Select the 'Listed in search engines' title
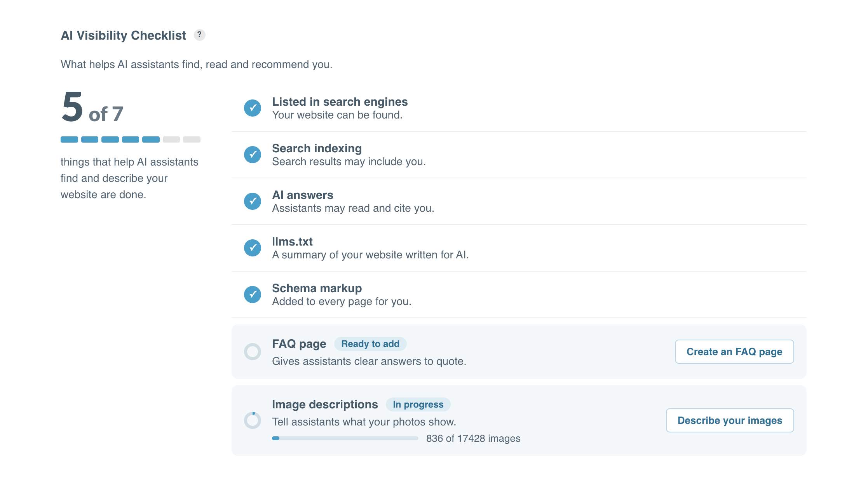 (340, 102)
